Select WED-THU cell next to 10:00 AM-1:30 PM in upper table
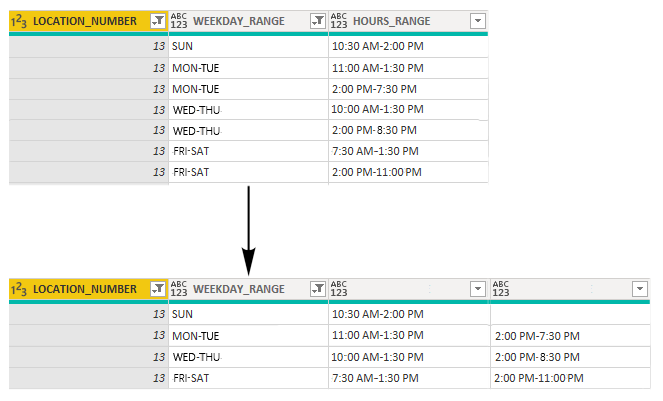The width and height of the screenshot is (663, 401). click(x=249, y=110)
